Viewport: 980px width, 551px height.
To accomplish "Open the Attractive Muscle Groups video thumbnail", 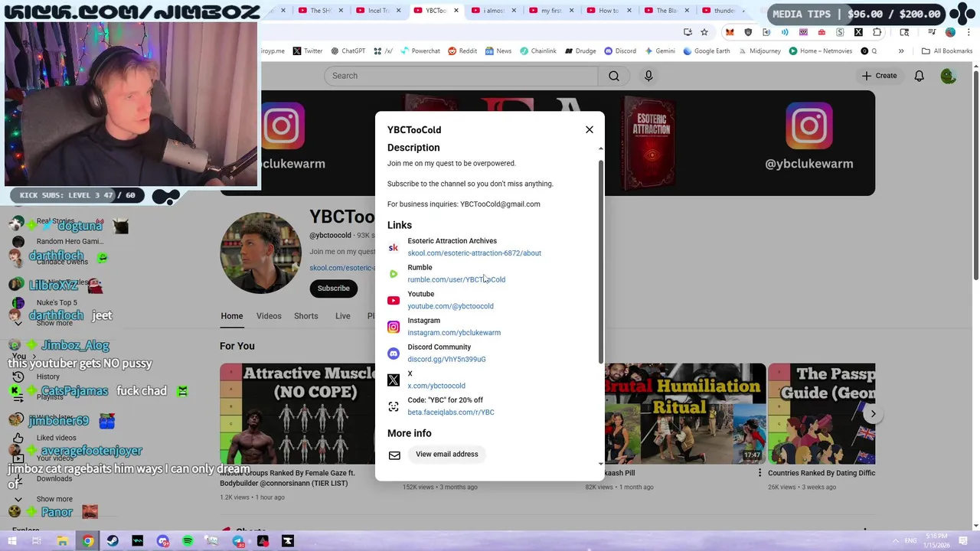I will pyautogui.click(x=297, y=414).
